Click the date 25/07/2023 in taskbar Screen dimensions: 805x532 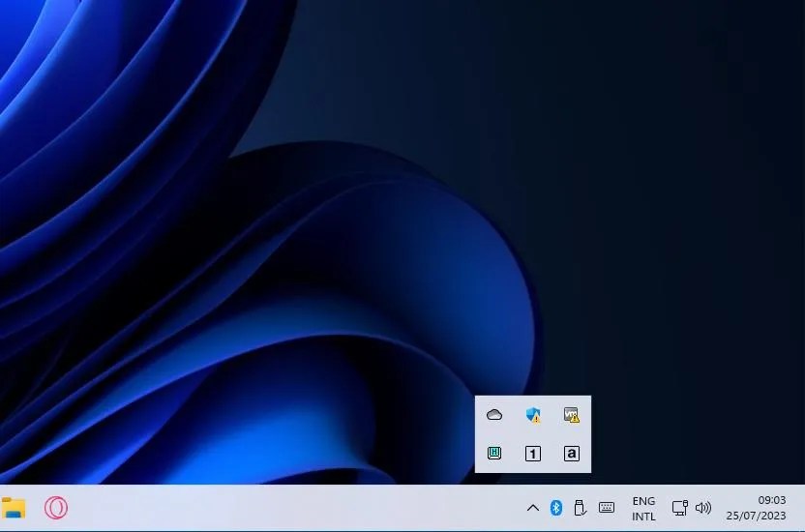pos(756,515)
